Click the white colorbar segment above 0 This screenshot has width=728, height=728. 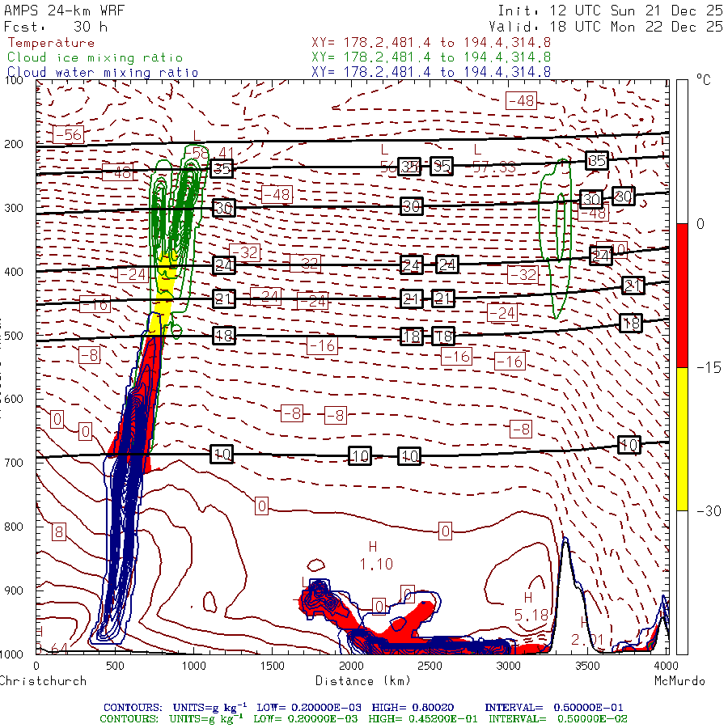tap(682, 152)
